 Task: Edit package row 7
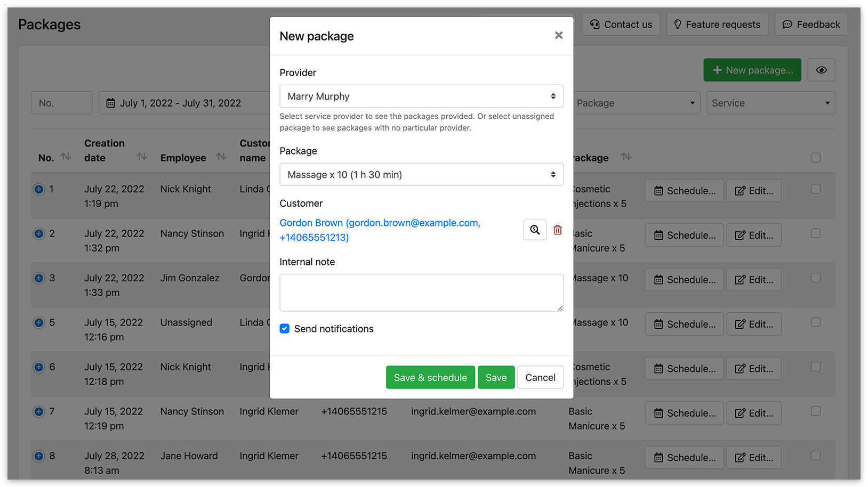click(754, 413)
